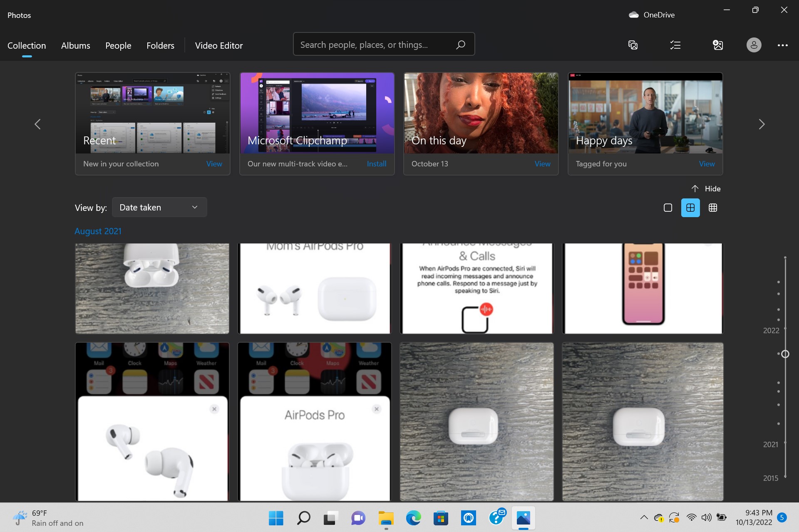Click View on the Recent card
This screenshot has height=532, width=799.
click(x=214, y=164)
